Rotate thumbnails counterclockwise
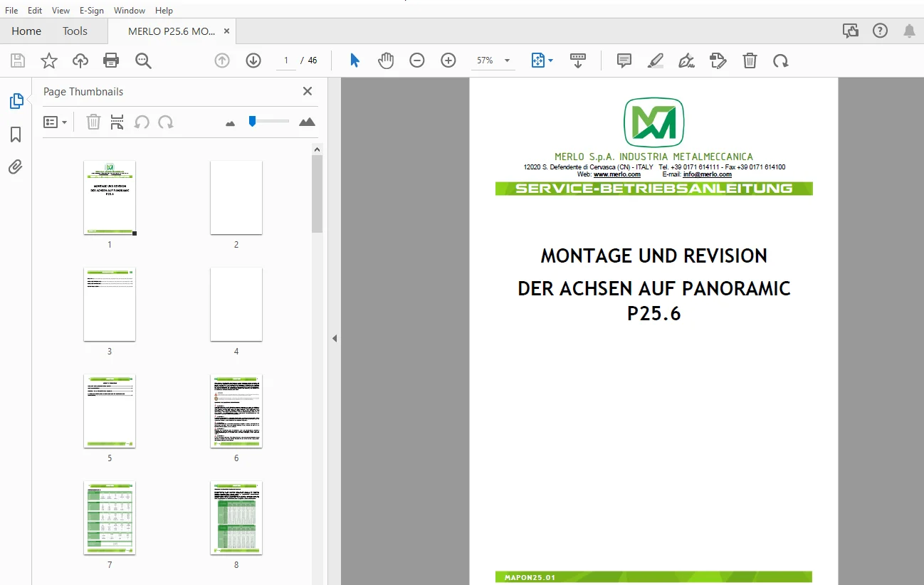 point(142,122)
